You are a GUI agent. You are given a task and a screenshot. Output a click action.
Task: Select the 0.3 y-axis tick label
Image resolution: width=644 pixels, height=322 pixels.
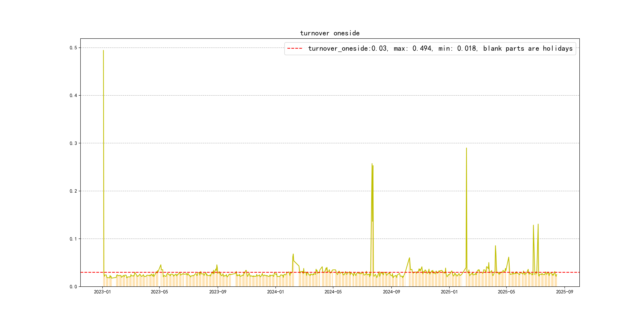point(73,143)
